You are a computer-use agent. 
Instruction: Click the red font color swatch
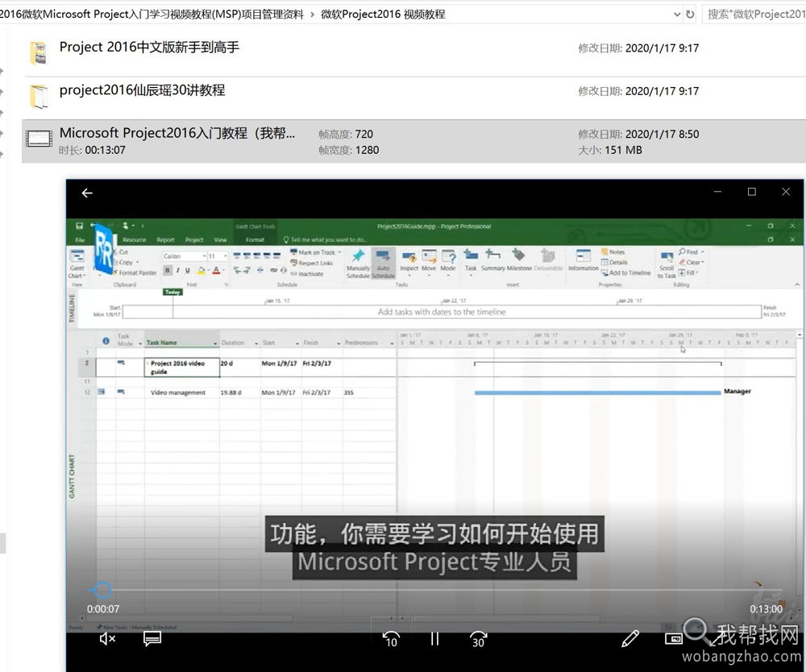click(x=216, y=270)
